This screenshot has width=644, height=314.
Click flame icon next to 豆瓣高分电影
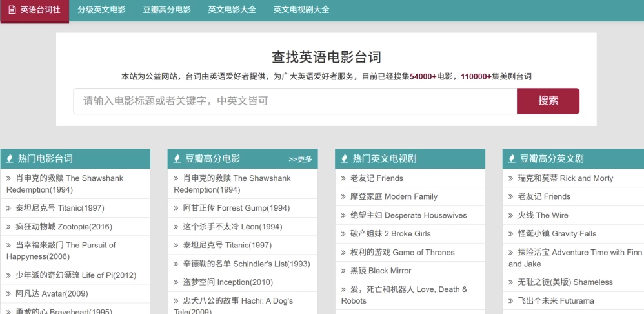click(177, 159)
